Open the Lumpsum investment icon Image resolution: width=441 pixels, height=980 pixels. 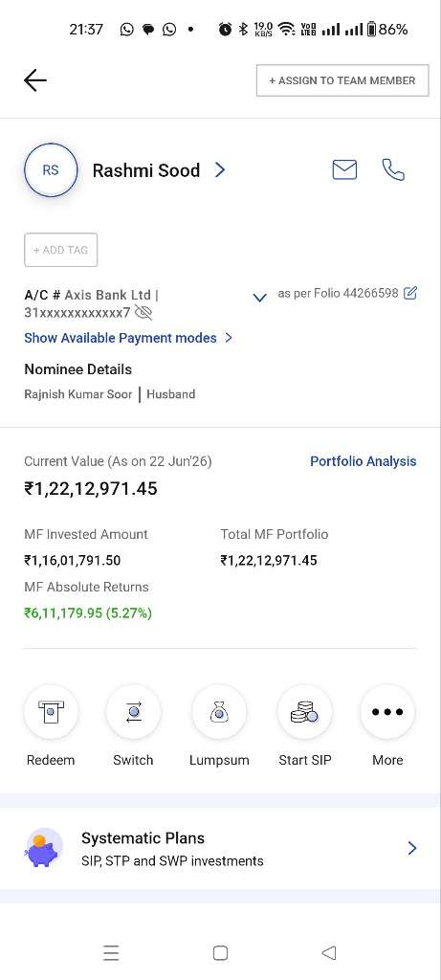pyautogui.click(x=219, y=712)
